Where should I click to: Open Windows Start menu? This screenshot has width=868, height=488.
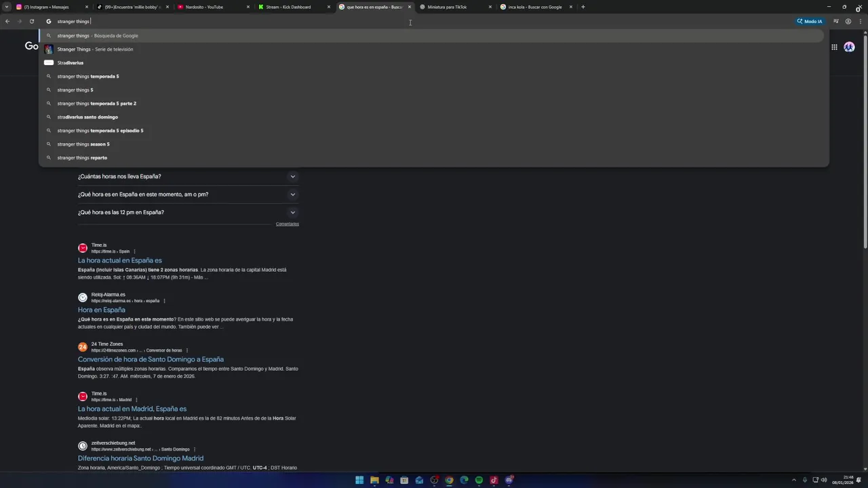(x=359, y=481)
